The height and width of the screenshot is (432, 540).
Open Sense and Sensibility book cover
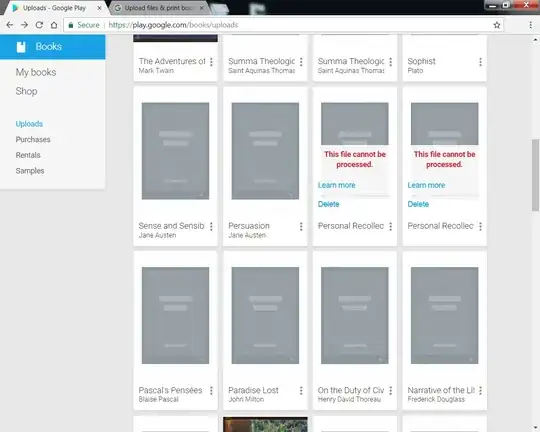[175, 151]
